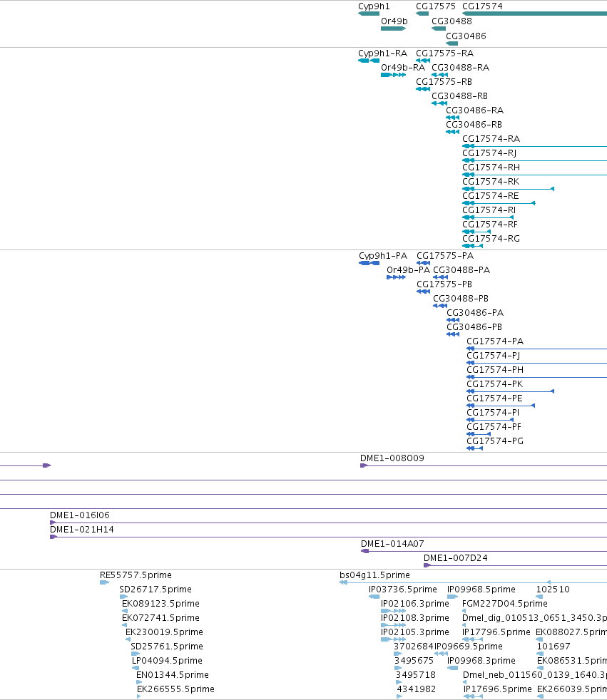607x700 pixels.
Task: Select BAC label DME1-007D24
Action: pos(456,558)
